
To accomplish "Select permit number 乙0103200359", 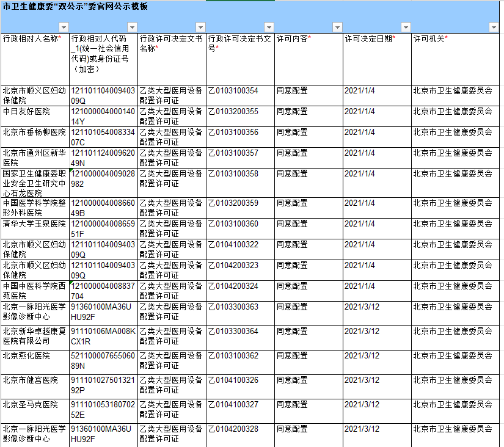I will click(241, 208).
